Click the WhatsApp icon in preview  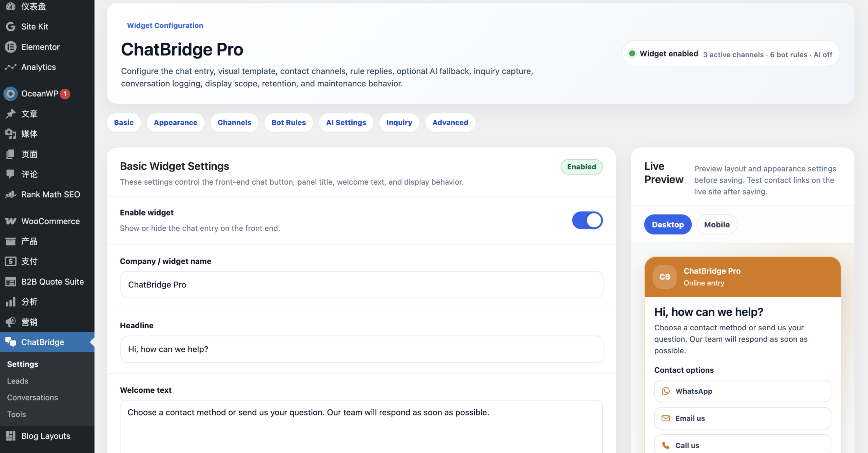pos(666,391)
